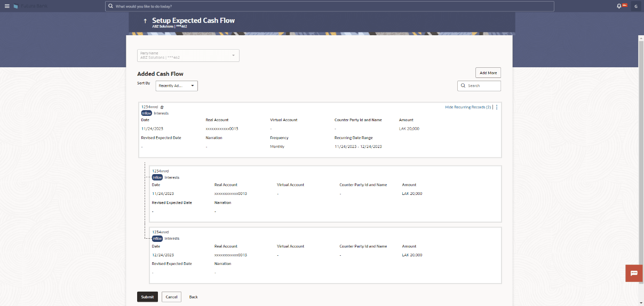Screen dimensions: 644x306
Task: Click the Cancel button
Action: [x=171, y=297]
